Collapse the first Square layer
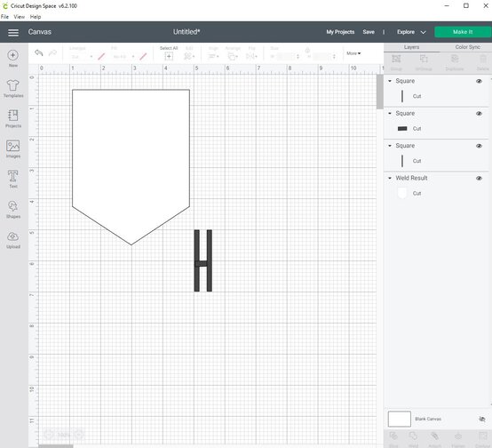Image resolution: width=492 pixels, height=448 pixels. pyautogui.click(x=390, y=81)
